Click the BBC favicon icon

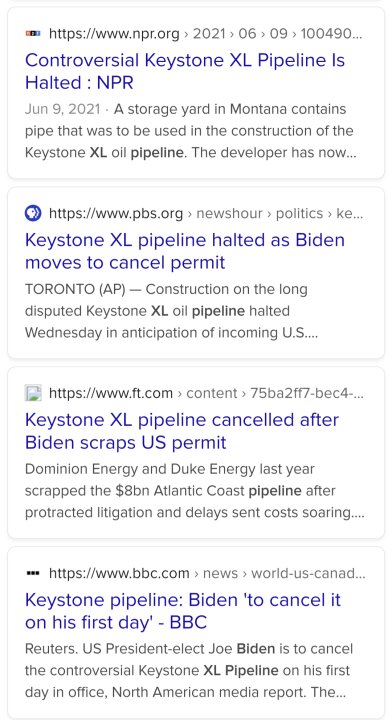[33, 573]
